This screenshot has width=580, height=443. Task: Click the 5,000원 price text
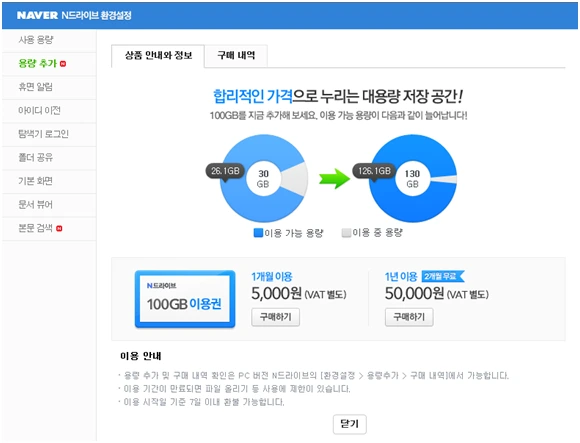[277, 294]
